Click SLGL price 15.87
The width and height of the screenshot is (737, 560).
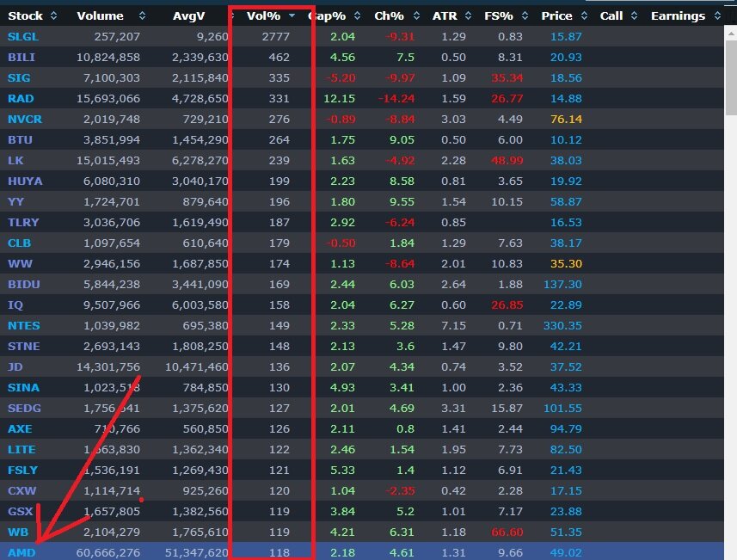coord(566,37)
